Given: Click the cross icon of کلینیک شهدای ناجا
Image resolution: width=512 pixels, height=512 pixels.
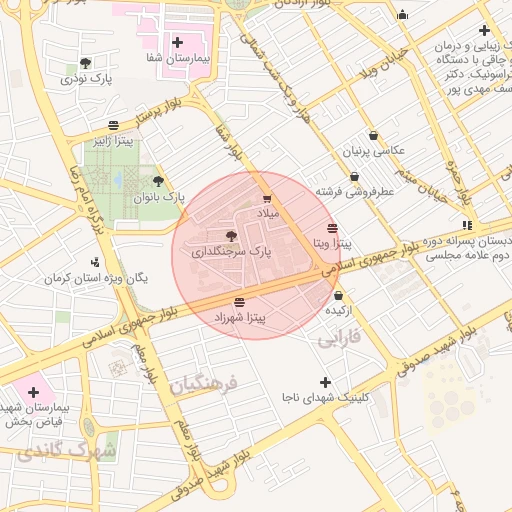Looking at the screenshot, I should 325,382.
